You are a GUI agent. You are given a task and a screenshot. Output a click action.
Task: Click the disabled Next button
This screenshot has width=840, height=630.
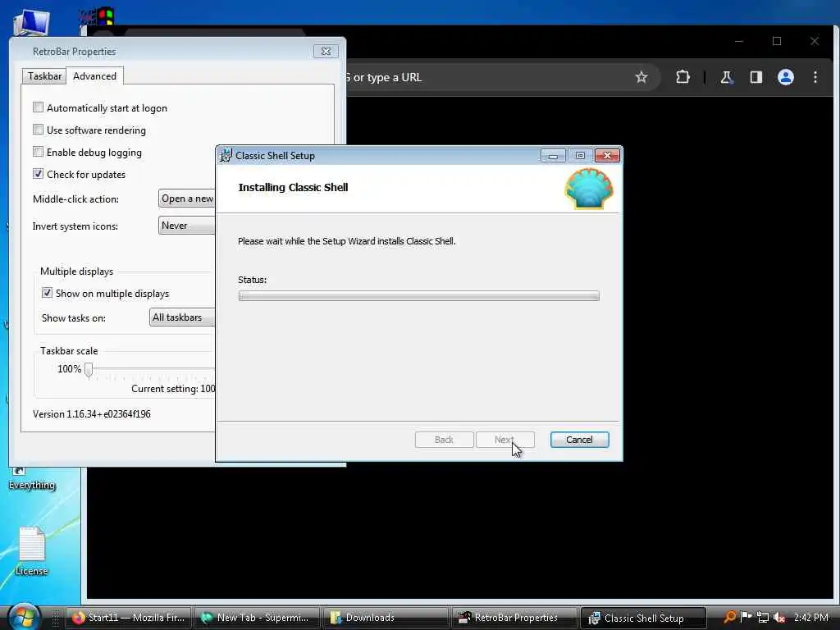coord(504,440)
